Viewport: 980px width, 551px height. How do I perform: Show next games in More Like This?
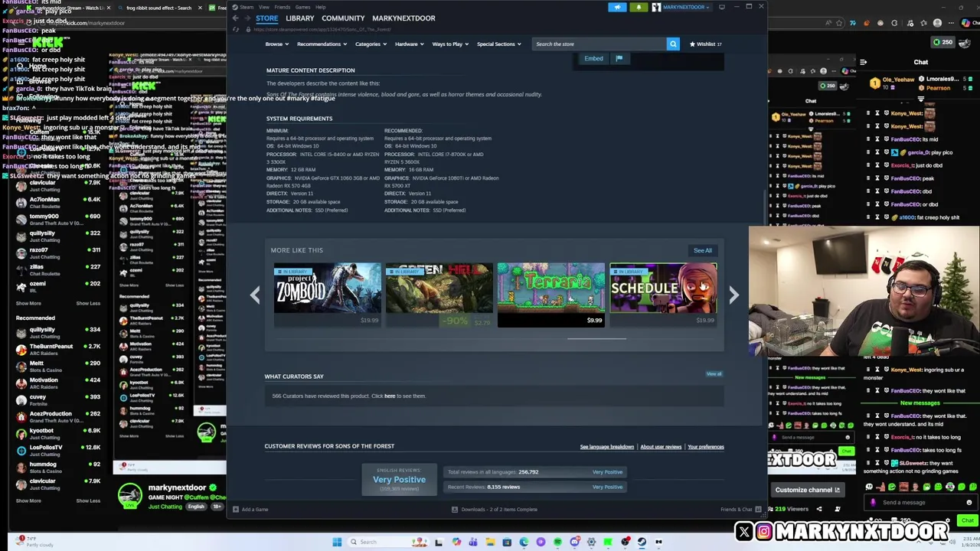733,295
